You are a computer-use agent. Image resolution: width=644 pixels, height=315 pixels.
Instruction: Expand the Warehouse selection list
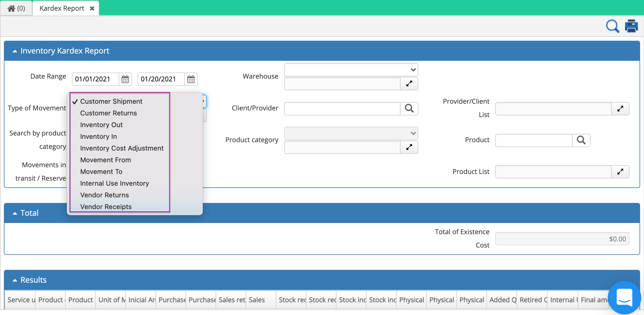(409, 84)
